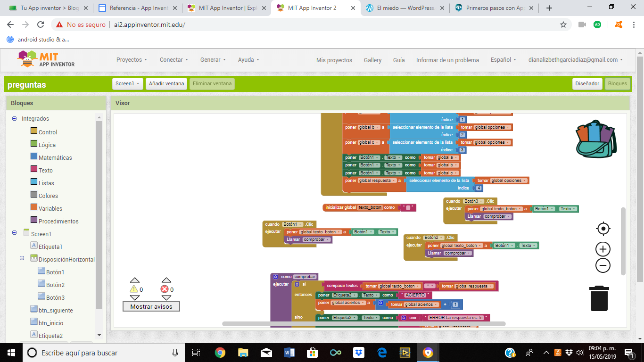Open the Screen1 dropdown selector
The image size is (644, 362).
pos(128,84)
